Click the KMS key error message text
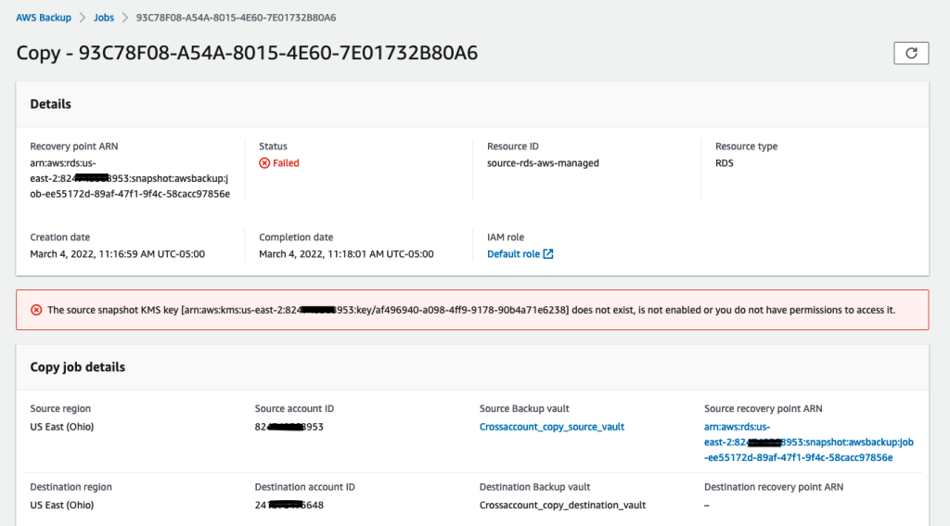 pos(471,310)
